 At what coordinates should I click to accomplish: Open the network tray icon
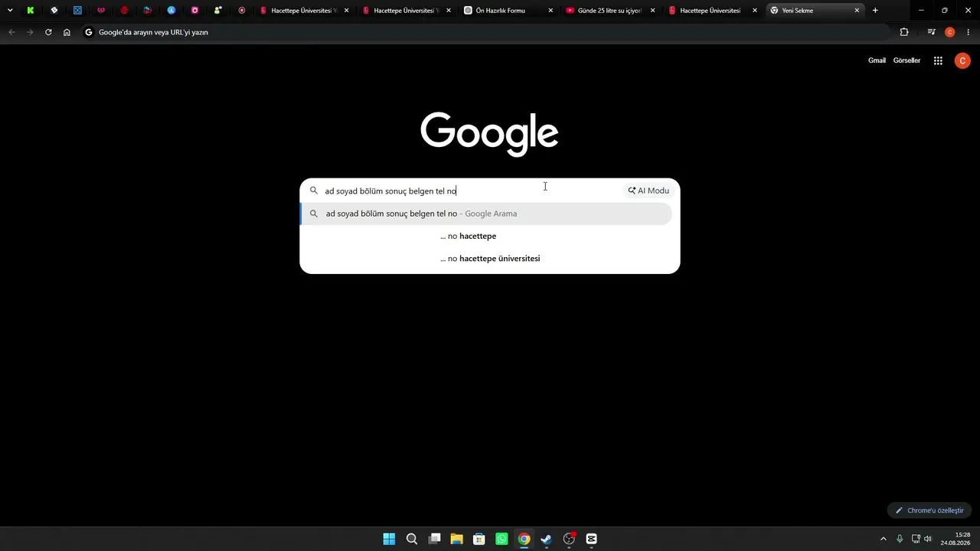pyautogui.click(x=916, y=539)
